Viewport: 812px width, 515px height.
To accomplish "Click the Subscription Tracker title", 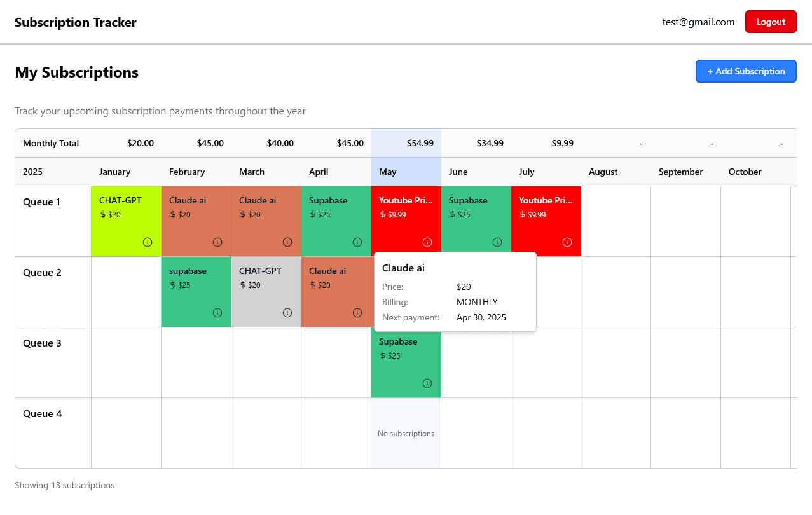I will click(x=76, y=22).
